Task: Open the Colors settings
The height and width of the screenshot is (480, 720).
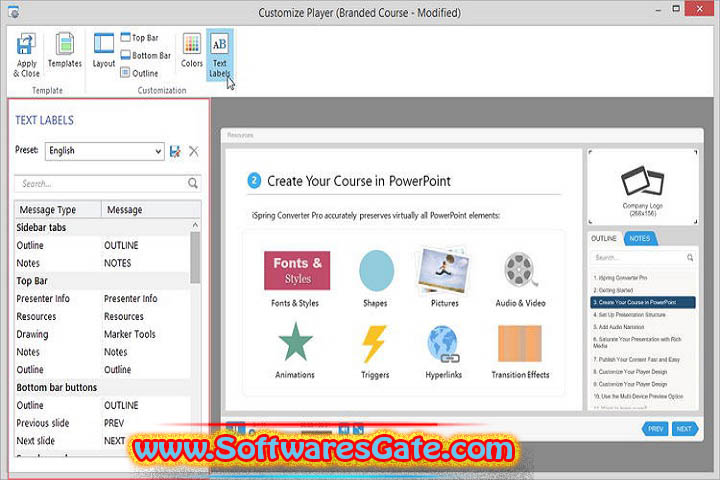Action: (191, 51)
